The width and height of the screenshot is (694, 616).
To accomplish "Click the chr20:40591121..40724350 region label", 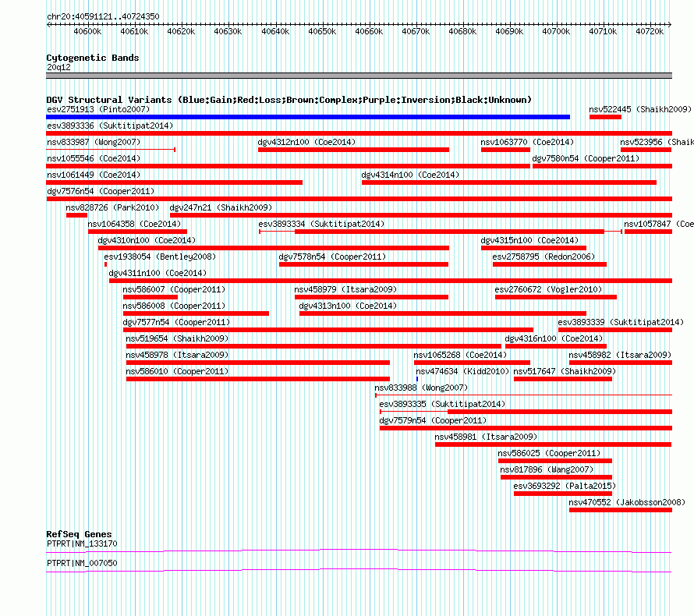I will 103,16.
